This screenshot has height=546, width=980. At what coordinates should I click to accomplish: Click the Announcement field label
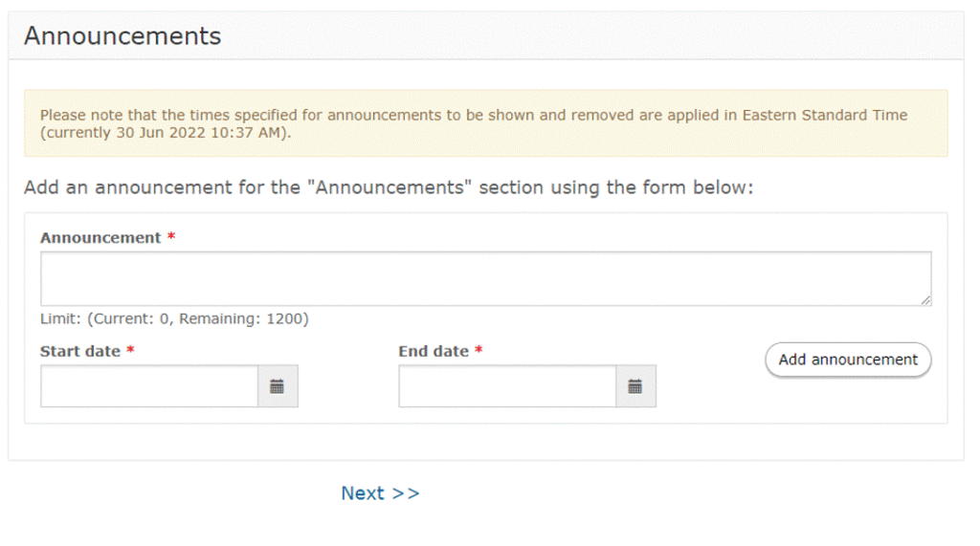pyautogui.click(x=100, y=238)
